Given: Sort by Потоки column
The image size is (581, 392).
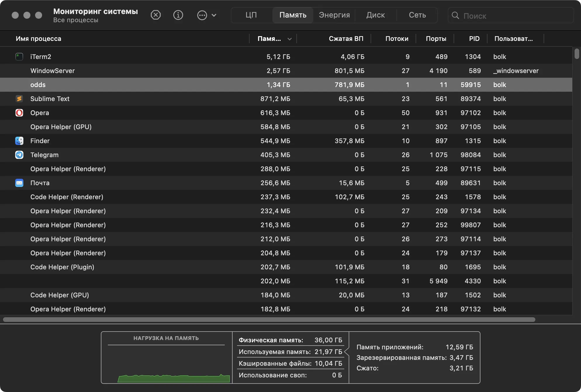Looking at the screenshot, I should pyautogui.click(x=397, y=39).
